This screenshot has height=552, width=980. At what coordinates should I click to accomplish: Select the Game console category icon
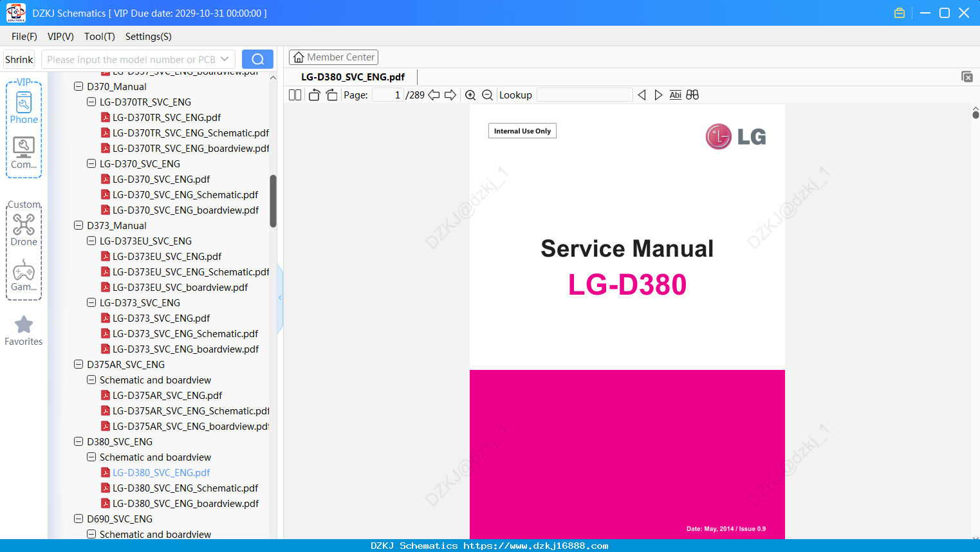point(24,275)
